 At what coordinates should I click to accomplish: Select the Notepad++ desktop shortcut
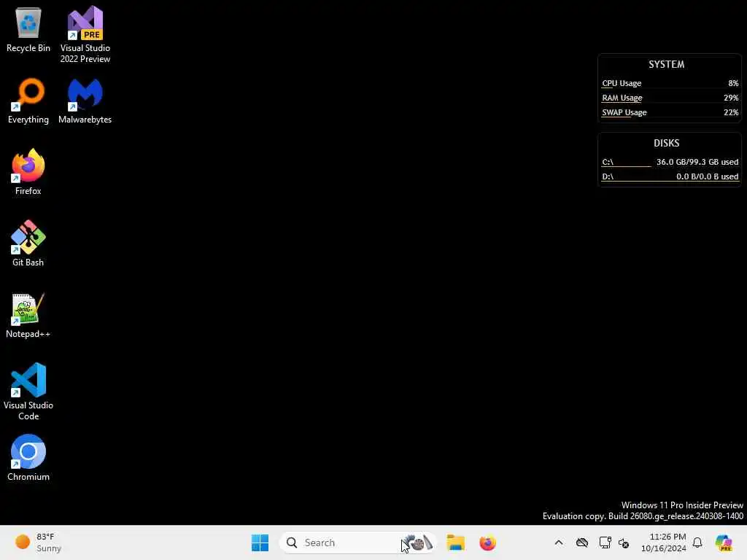point(28,315)
